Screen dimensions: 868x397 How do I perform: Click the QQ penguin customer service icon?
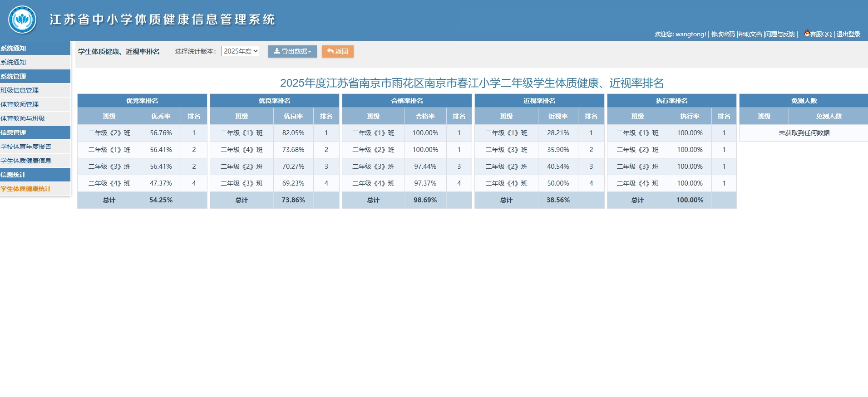pos(807,33)
